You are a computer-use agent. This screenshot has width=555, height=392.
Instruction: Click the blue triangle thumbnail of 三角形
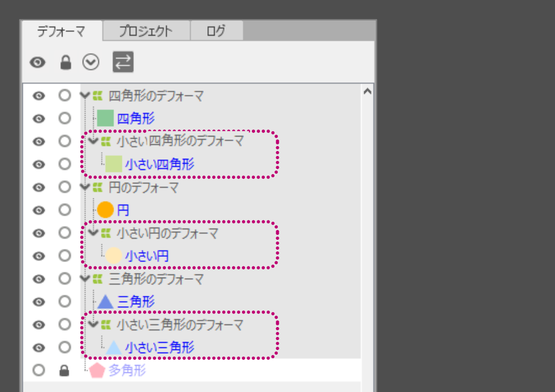pyautogui.click(x=105, y=302)
